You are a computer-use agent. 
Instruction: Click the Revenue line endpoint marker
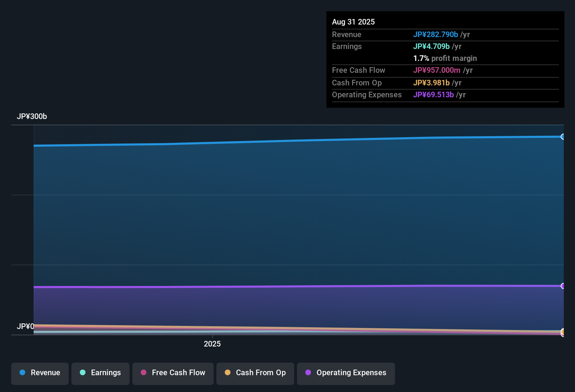(x=563, y=137)
